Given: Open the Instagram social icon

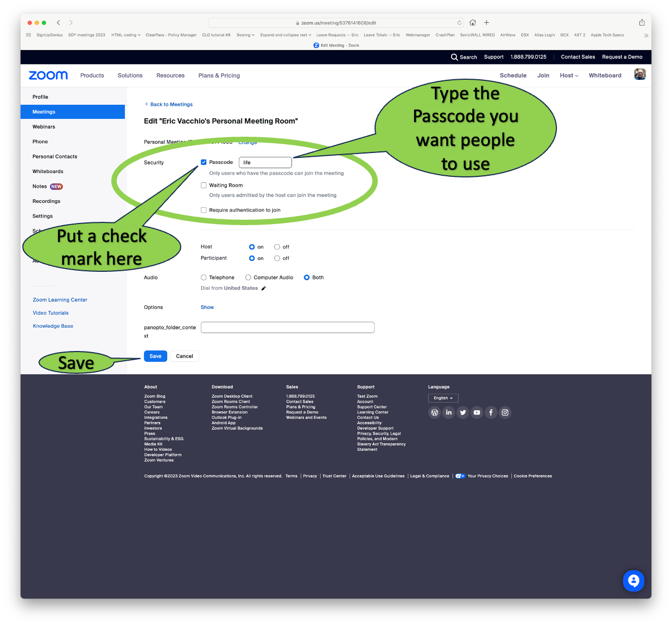Looking at the screenshot, I should 505,412.
